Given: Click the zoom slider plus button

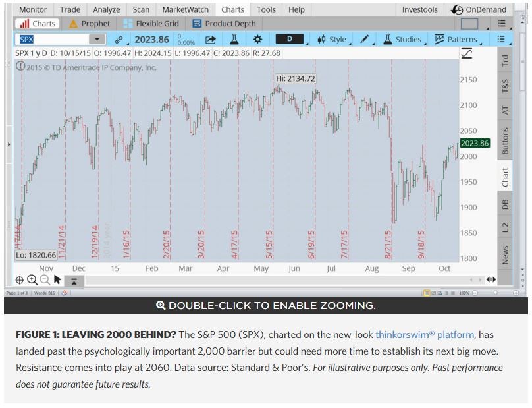Looking at the screenshot, I should pos(516,293).
